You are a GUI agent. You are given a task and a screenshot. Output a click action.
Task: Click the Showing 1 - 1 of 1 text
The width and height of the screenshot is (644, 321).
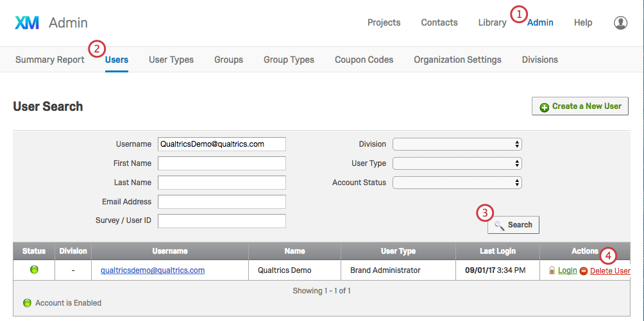(321, 291)
